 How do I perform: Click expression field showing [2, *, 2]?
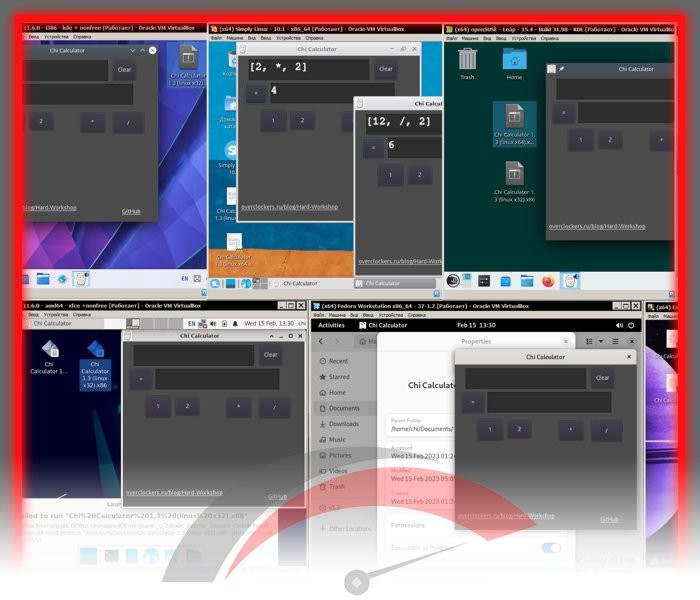(309, 68)
